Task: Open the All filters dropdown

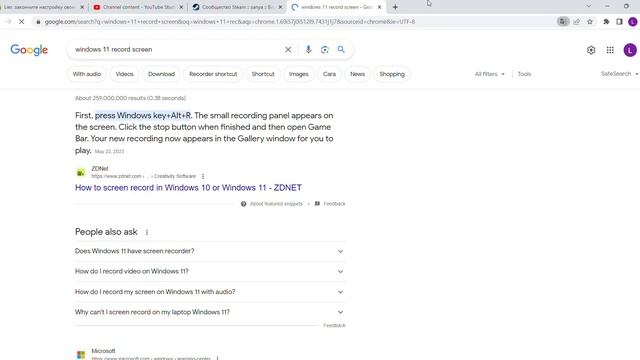Action: coord(489,74)
